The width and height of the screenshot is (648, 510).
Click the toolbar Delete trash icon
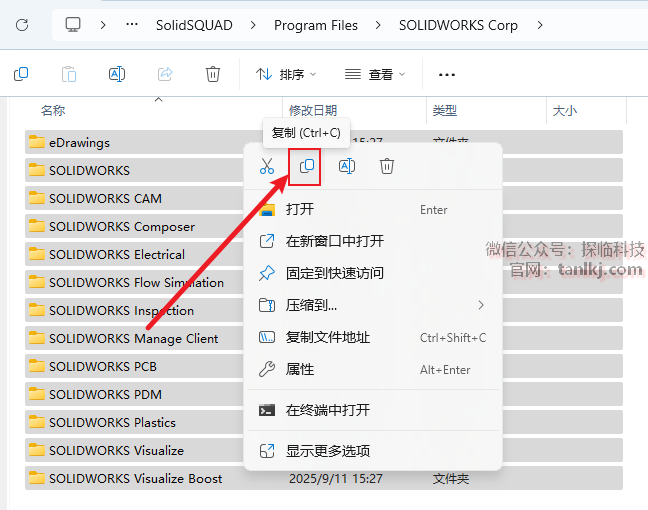pyautogui.click(x=213, y=74)
